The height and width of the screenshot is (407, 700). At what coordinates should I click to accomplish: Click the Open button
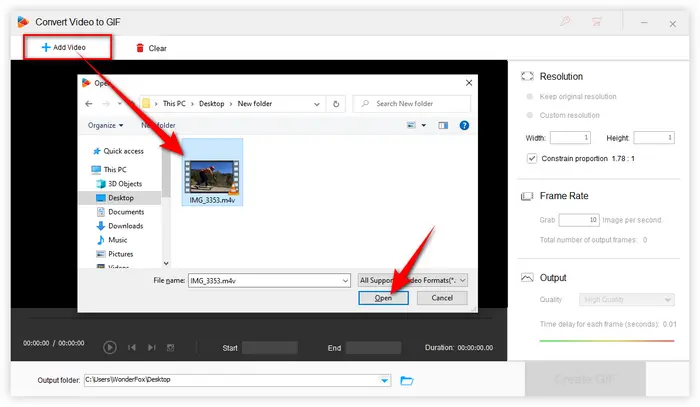pos(383,298)
